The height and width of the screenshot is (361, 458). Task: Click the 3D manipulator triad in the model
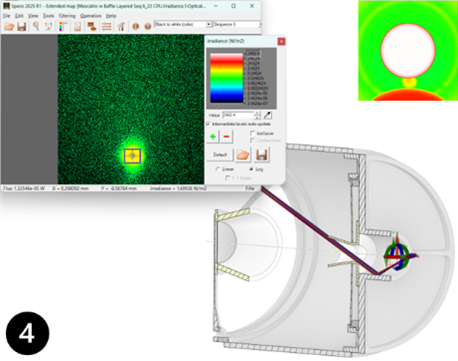[398, 255]
